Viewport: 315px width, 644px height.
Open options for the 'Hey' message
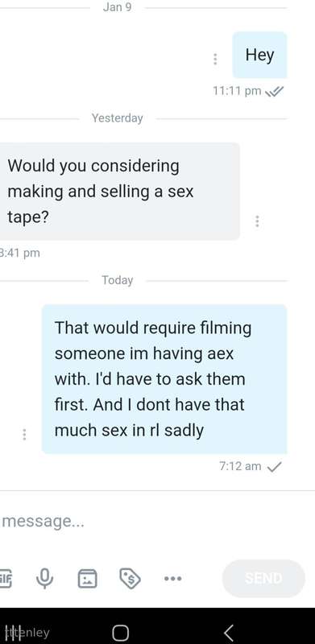(x=215, y=59)
